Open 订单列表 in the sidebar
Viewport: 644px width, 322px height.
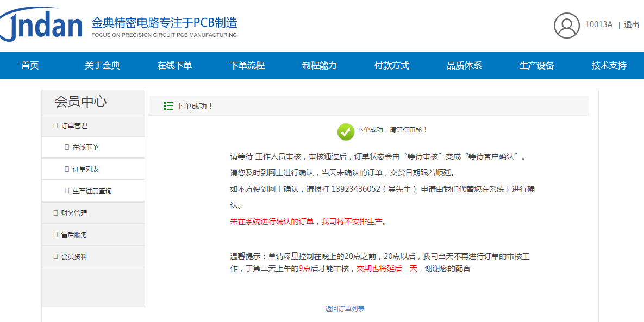[x=85, y=169]
